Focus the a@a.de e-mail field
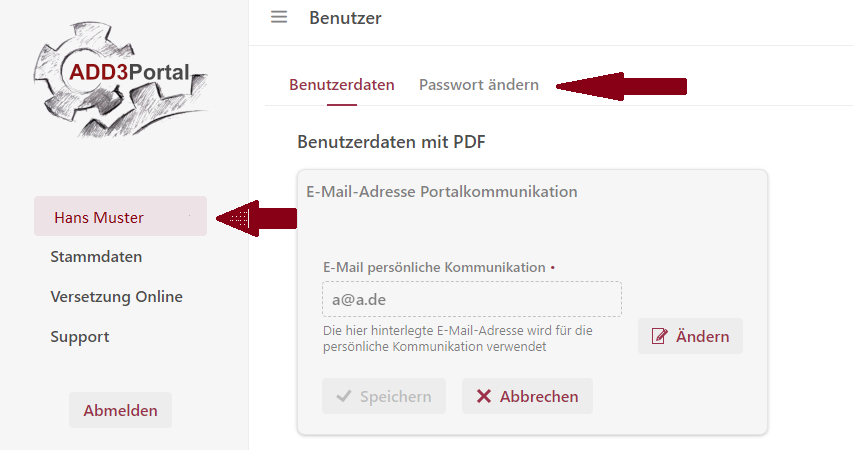This screenshot has width=853, height=450. (471, 299)
